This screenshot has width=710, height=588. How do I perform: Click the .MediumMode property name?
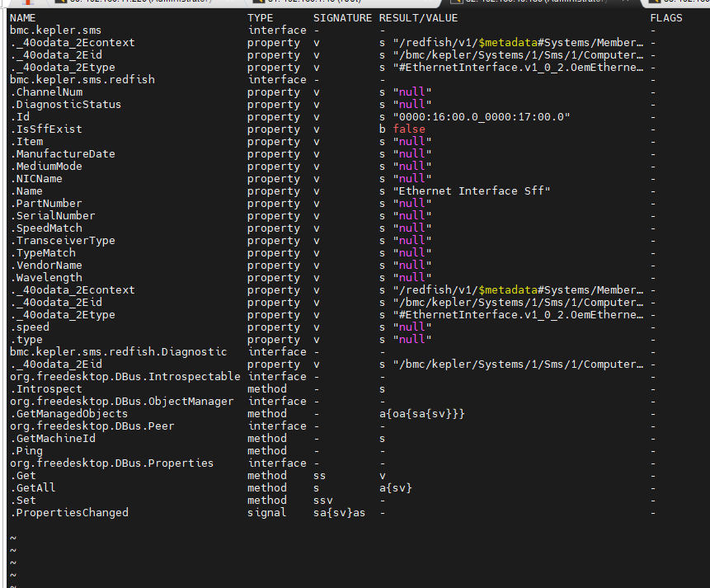[x=46, y=167]
